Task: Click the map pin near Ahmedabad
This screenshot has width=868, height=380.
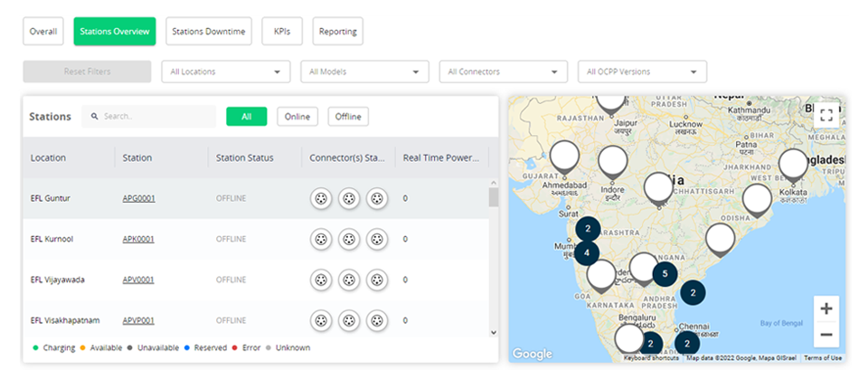Action: tap(564, 157)
